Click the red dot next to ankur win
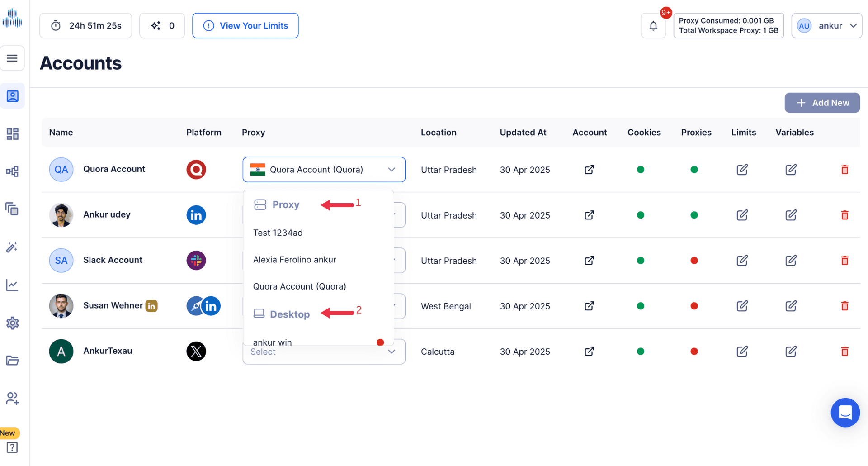The width and height of the screenshot is (868, 466). pos(380,342)
